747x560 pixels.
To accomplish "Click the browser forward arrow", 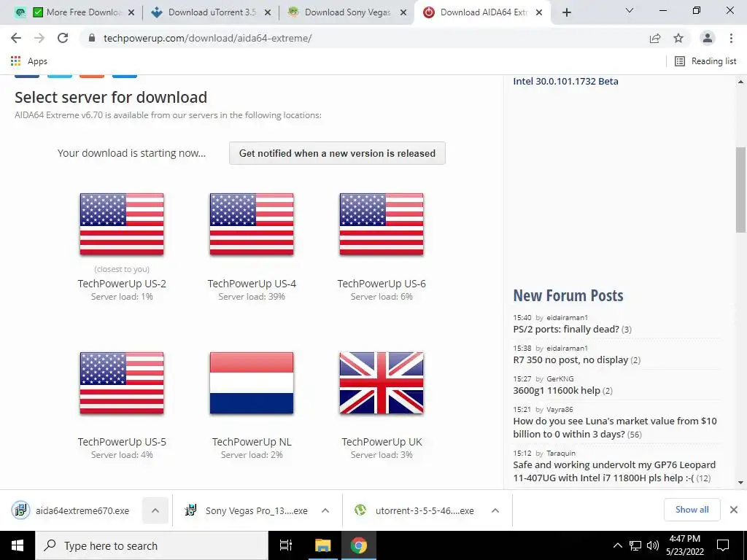I will 39,38.
